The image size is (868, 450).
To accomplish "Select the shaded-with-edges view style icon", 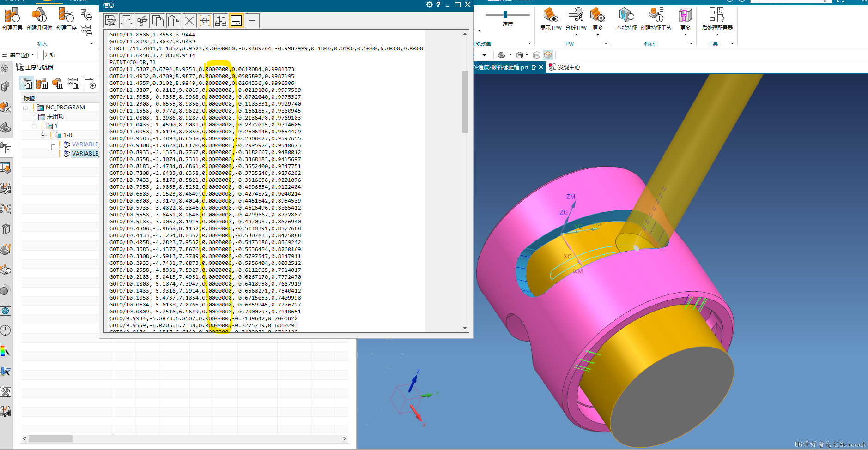I will 548,55.
